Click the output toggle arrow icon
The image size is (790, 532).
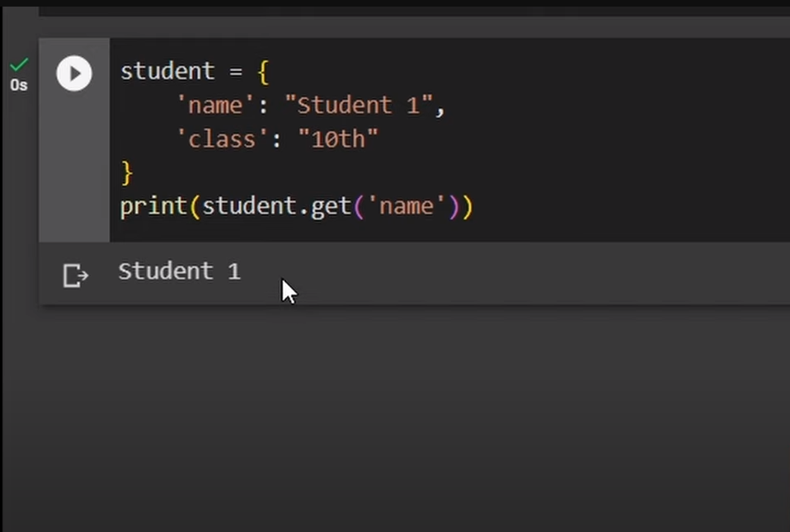76,275
